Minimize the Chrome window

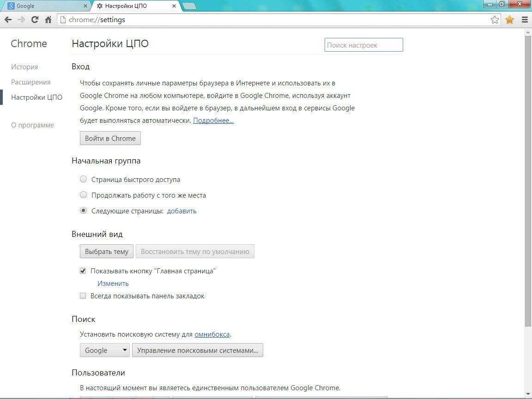(x=490, y=4)
